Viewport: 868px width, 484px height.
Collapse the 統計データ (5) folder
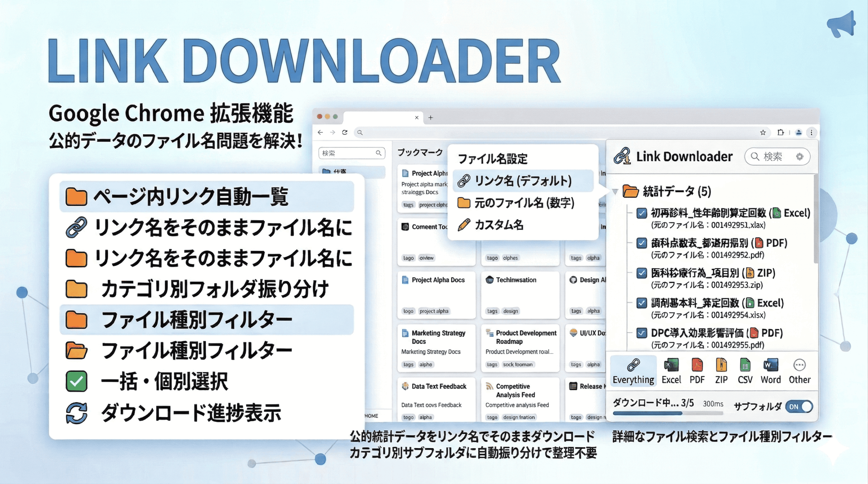click(615, 192)
